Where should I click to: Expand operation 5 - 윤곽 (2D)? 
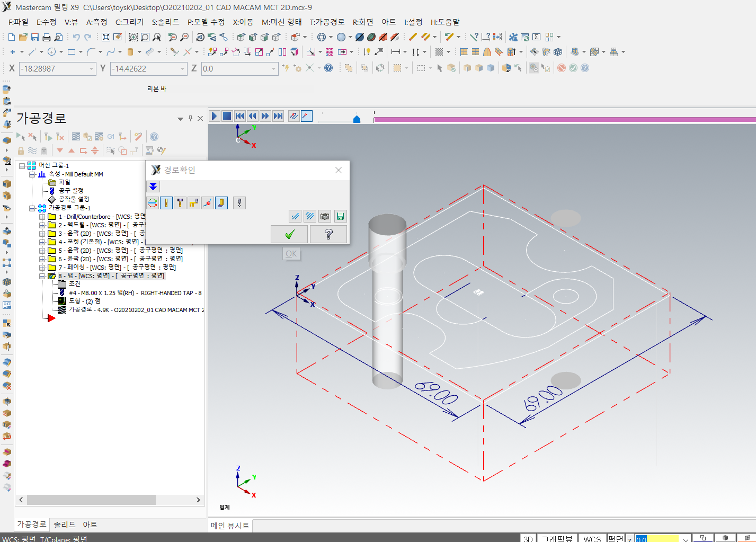coord(42,251)
